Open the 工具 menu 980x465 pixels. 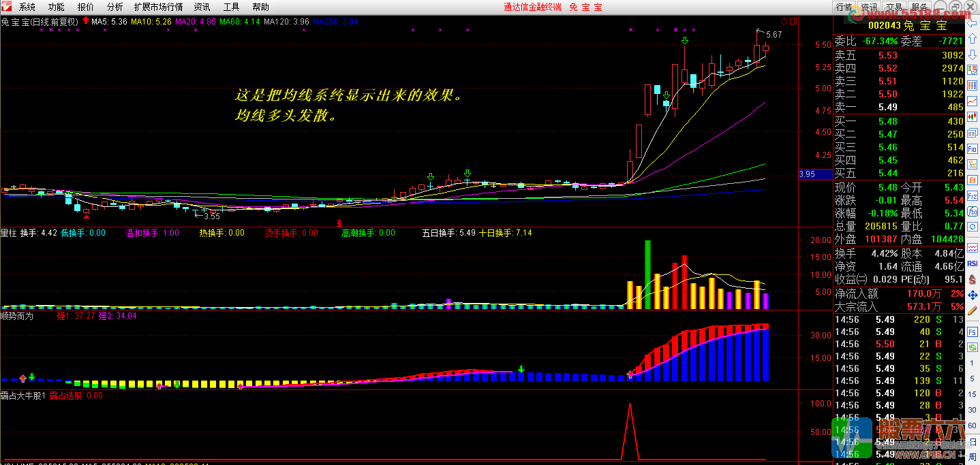click(232, 7)
